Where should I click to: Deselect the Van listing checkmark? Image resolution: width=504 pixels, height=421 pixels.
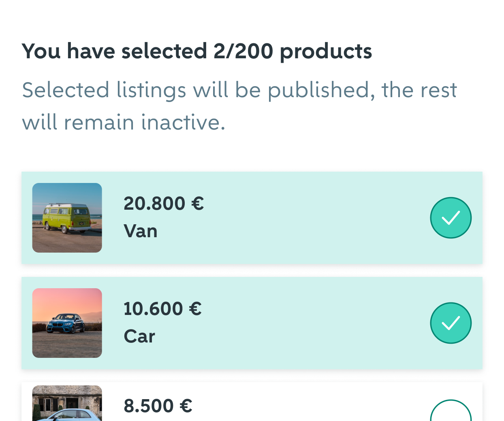[451, 218]
